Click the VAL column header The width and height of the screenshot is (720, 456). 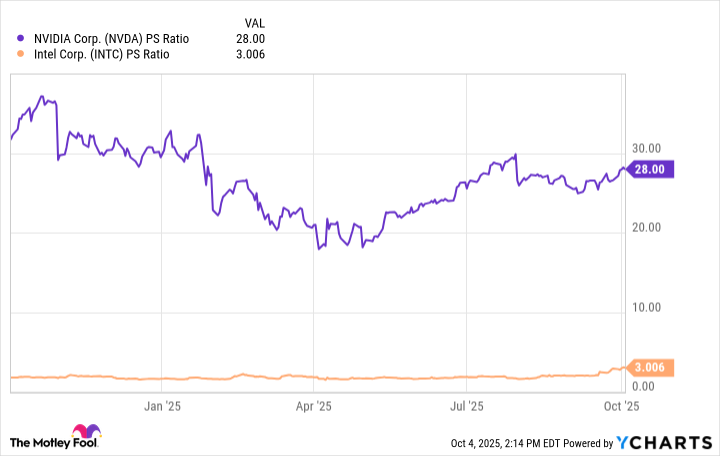coord(255,22)
